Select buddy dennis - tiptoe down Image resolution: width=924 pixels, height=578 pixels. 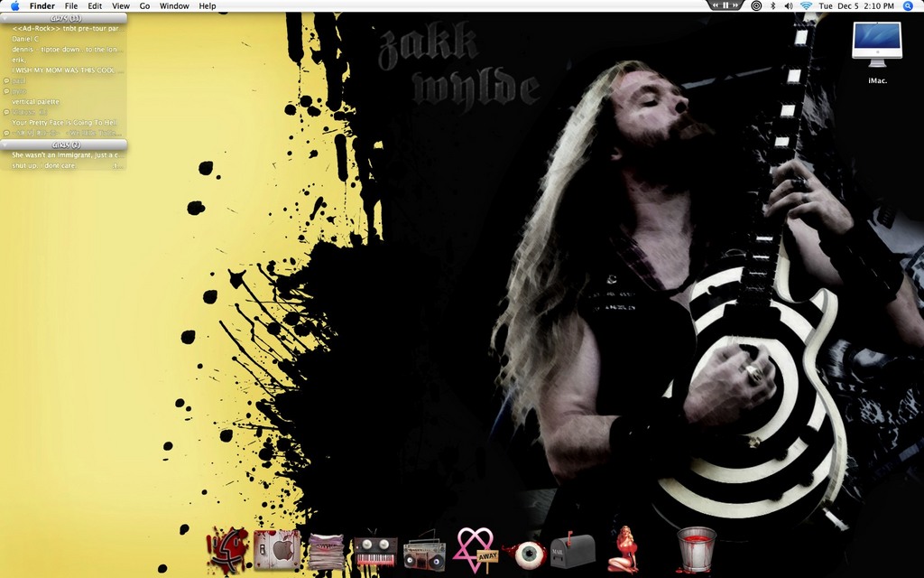pos(64,50)
